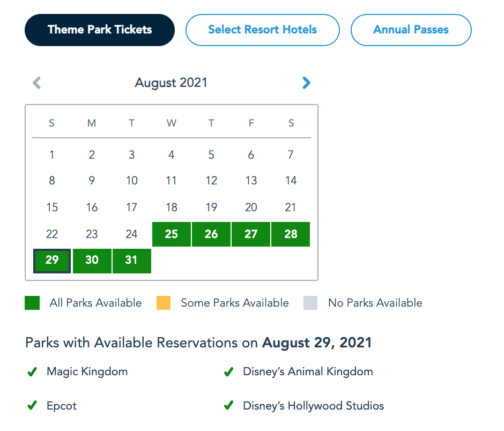Select August 25 on the calendar

[x=172, y=234]
